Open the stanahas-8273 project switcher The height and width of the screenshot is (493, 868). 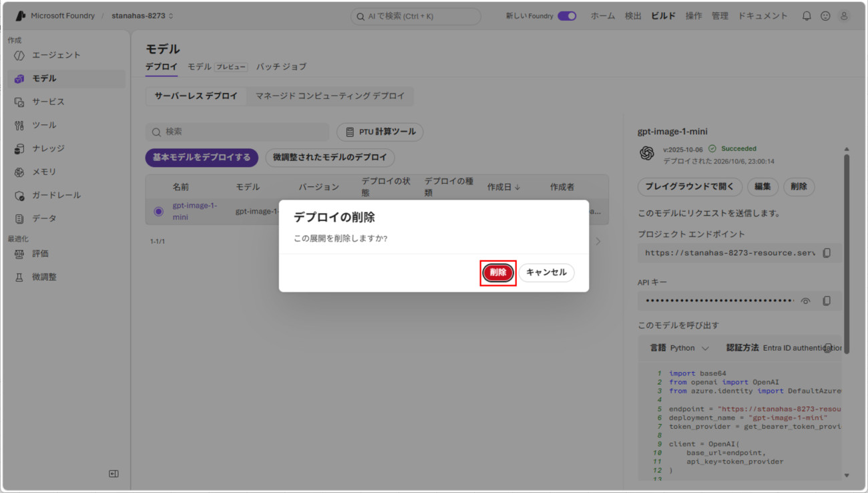(x=143, y=16)
